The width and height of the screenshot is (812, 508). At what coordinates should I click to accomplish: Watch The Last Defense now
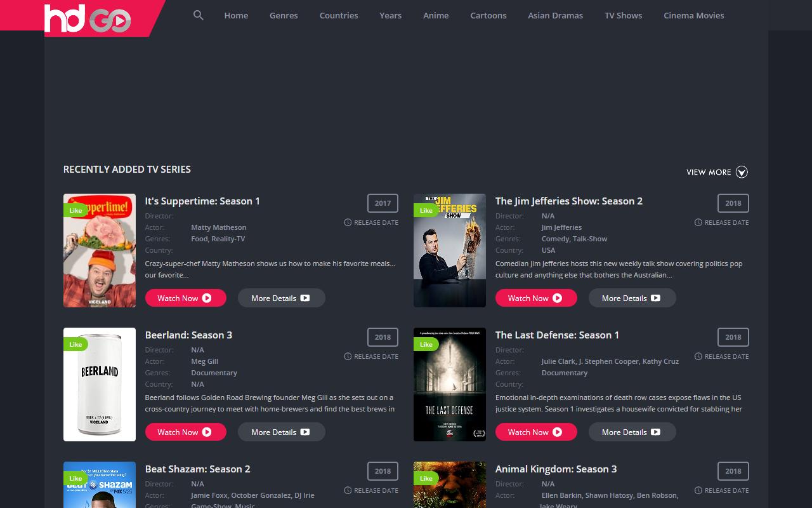coord(536,432)
